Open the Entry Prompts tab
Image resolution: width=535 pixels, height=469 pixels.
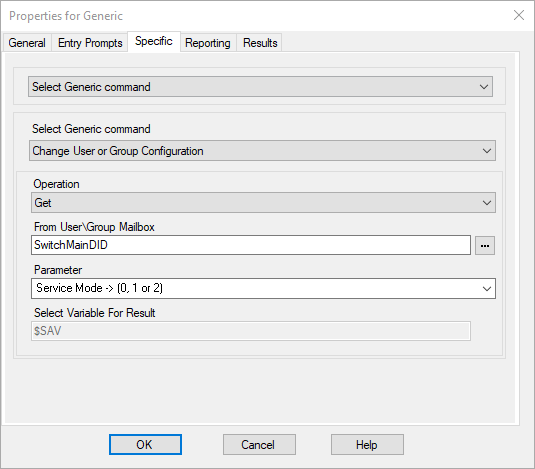[90, 43]
